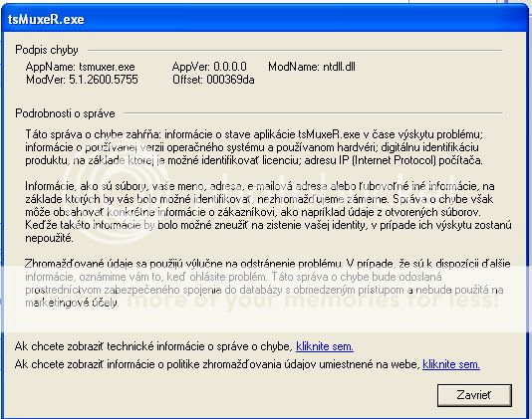Click the word nepoužité ending the second paragraph
Image resolution: width=532 pixels, height=419 pixels.
click(49, 238)
